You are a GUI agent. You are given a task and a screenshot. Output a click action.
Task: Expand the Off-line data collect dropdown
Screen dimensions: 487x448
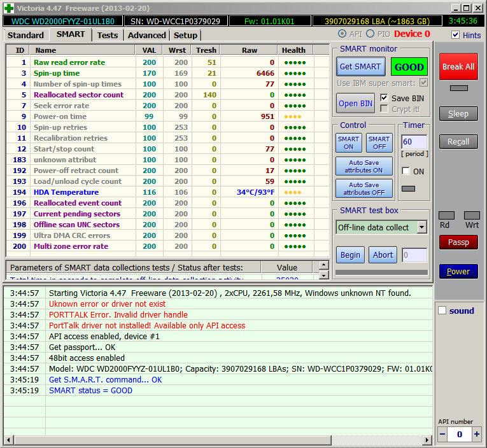pos(421,227)
